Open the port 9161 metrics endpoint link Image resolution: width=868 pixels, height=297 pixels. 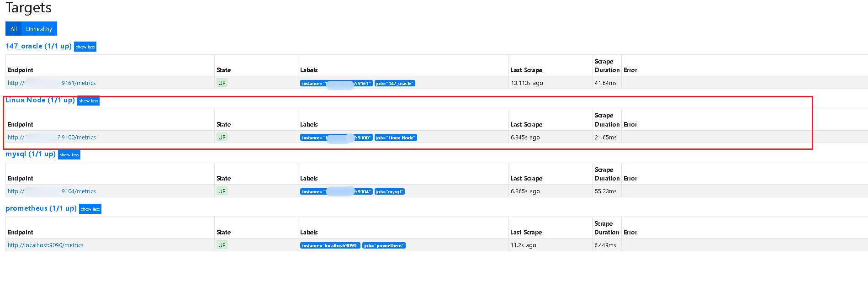coord(78,83)
